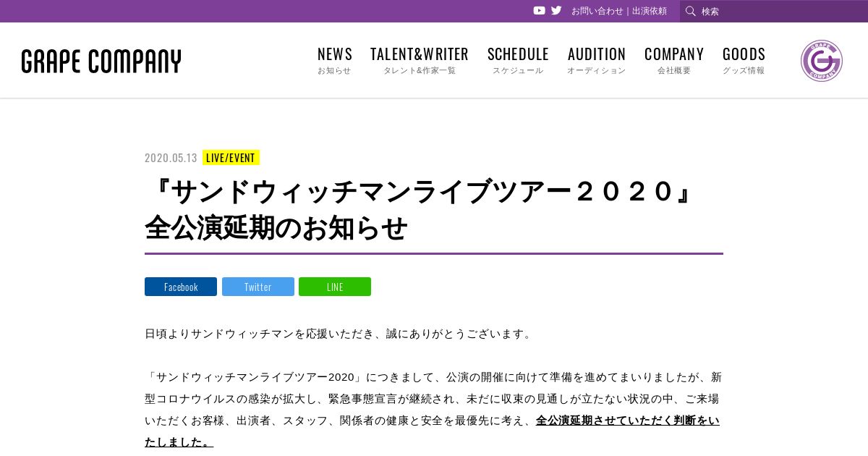
Task: Share the article on Facebook
Action: coord(181,287)
